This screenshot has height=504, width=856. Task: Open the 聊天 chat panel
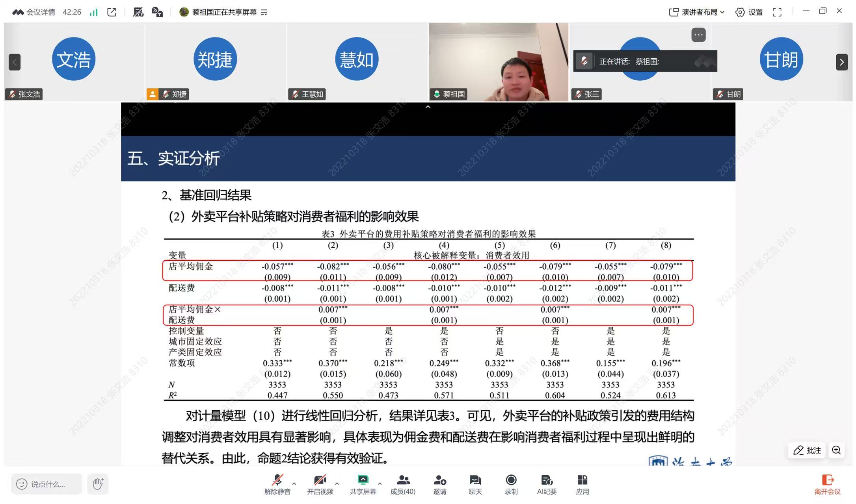click(x=475, y=484)
